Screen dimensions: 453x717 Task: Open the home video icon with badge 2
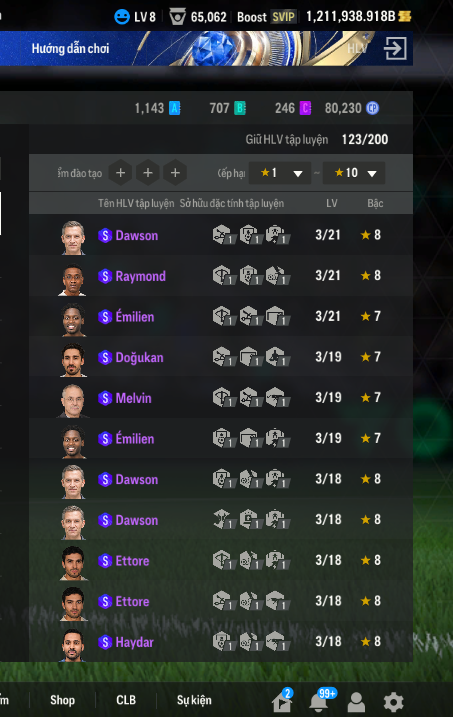point(282,701)
